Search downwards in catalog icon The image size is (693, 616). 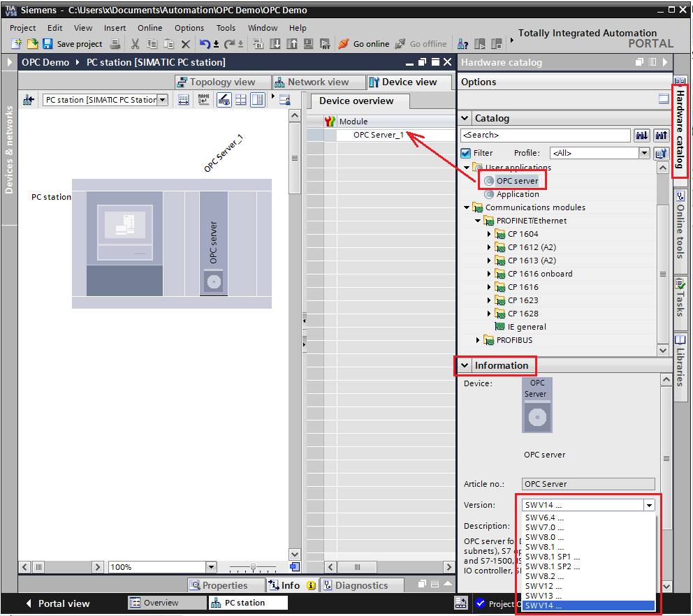click(642, 135)
